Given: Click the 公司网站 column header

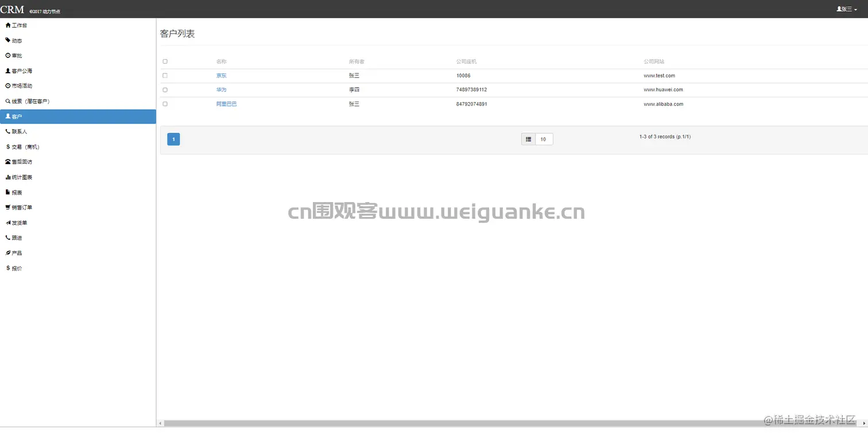Looking at the screenshot, I should (x=654, y=61).
